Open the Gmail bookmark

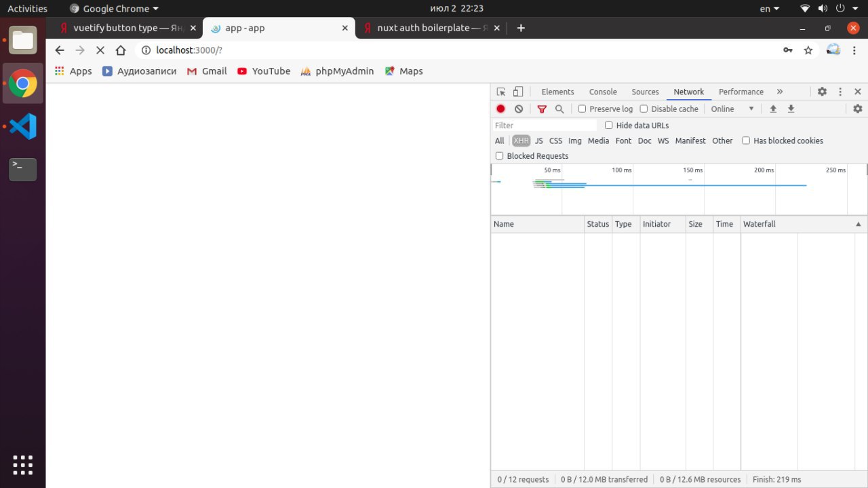207,71
